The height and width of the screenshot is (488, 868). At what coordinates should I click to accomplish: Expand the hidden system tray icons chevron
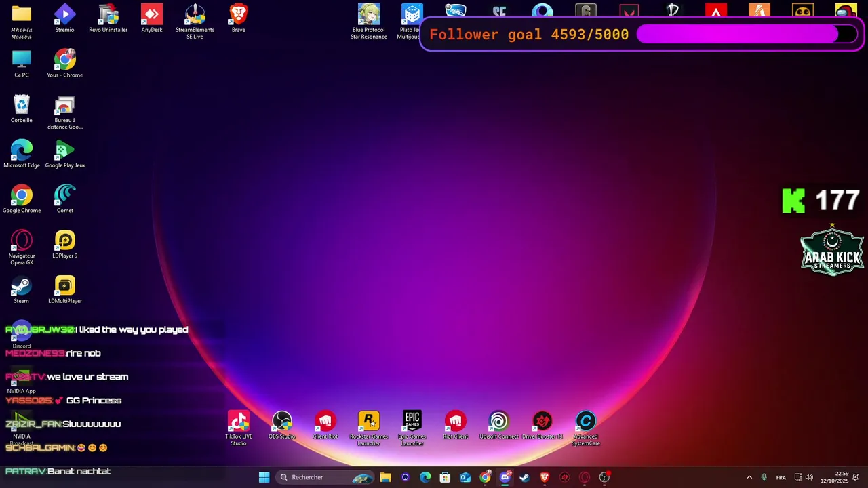point(749,477)
